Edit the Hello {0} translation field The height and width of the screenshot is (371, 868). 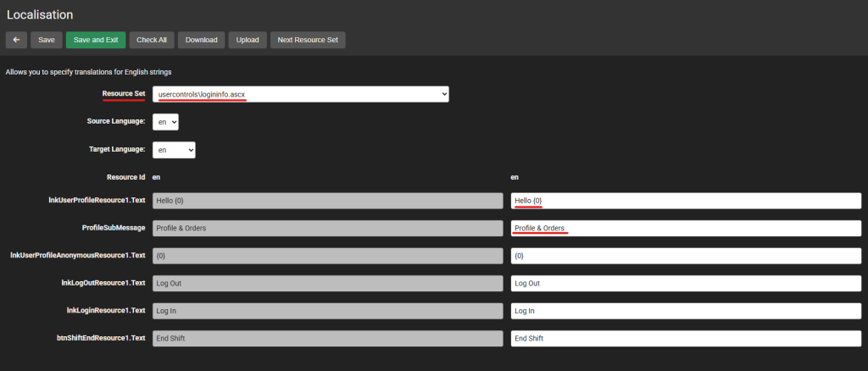click(x=687, y=201)
